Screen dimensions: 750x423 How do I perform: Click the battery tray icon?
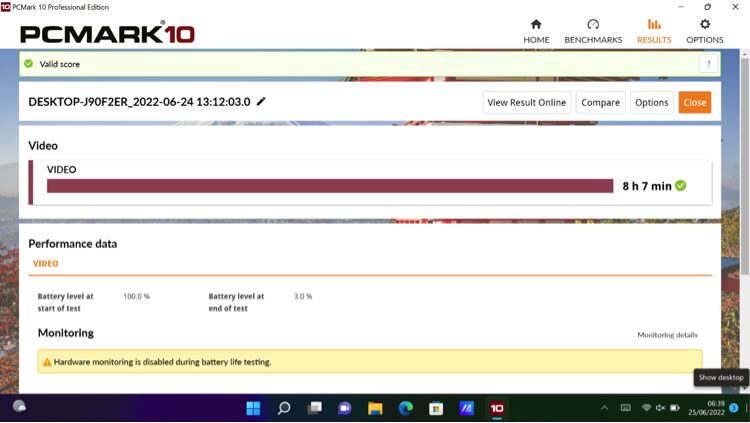[675, 408]
